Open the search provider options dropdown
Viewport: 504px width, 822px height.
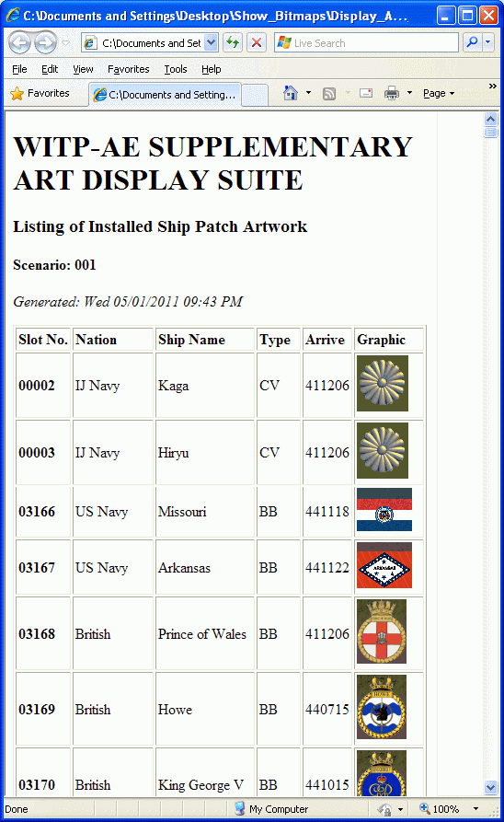click(x=487, y=42)
